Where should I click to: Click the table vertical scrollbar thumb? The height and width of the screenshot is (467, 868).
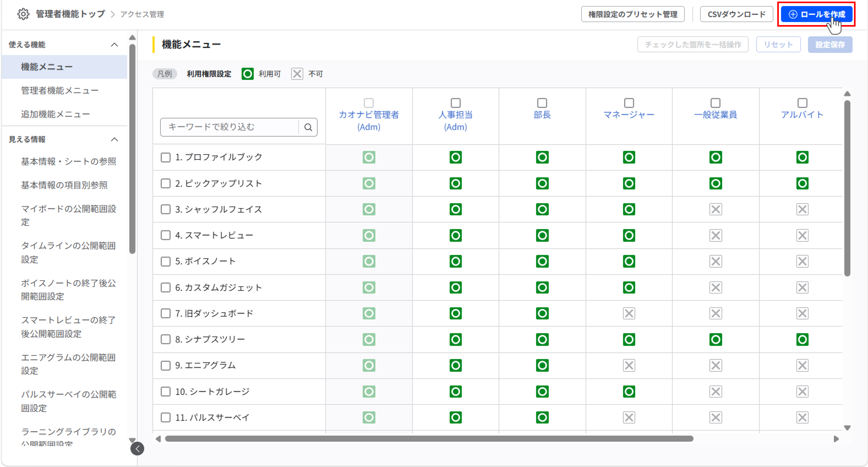tap(847, 188)
